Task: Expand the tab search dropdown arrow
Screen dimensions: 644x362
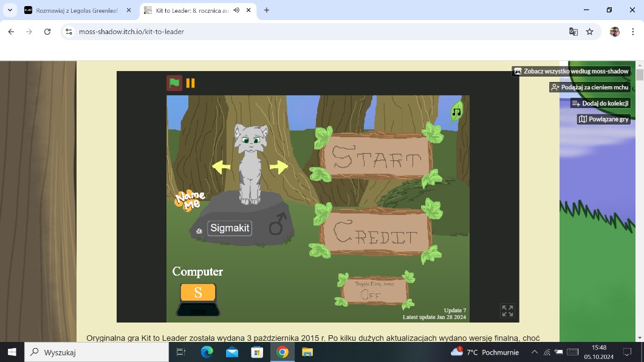Action: tap(10, 10)
